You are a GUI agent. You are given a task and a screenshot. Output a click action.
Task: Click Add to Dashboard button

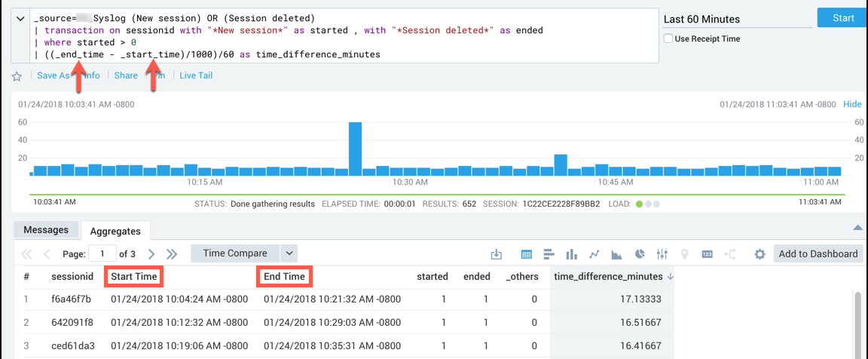818,253
